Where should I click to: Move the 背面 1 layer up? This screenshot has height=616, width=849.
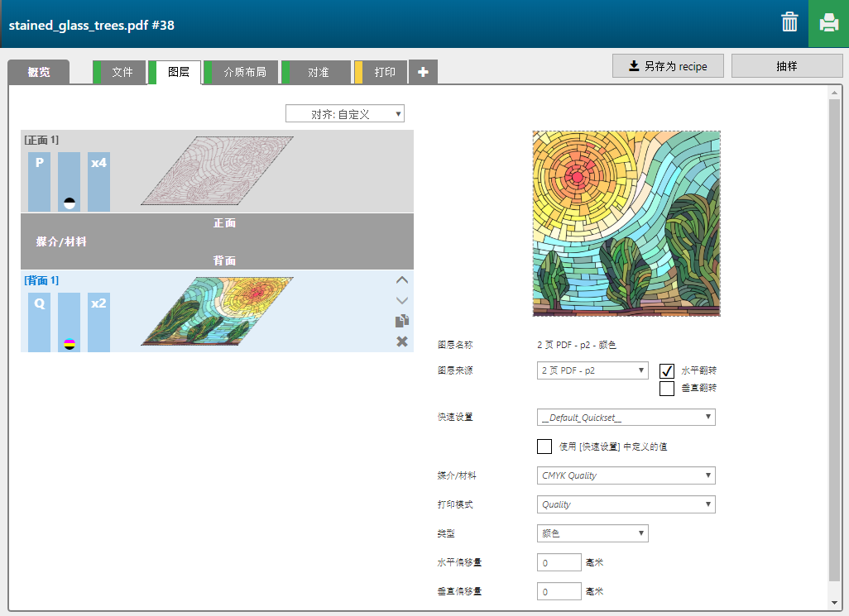pos(402,280)
